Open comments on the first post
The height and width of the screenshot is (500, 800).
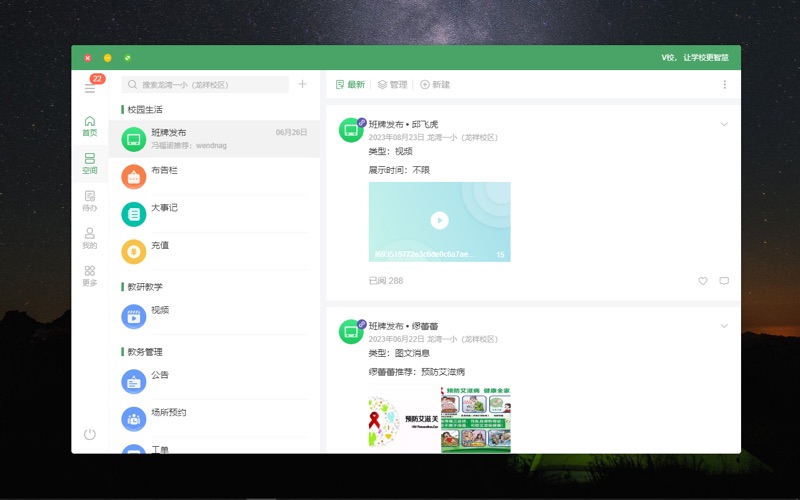(724, 281)
